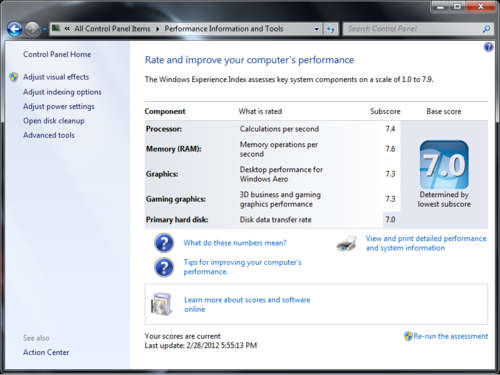Close the Control Panel window
This screenshot has height=375, width=500.
pyautogui.click(x=481, y=6)
